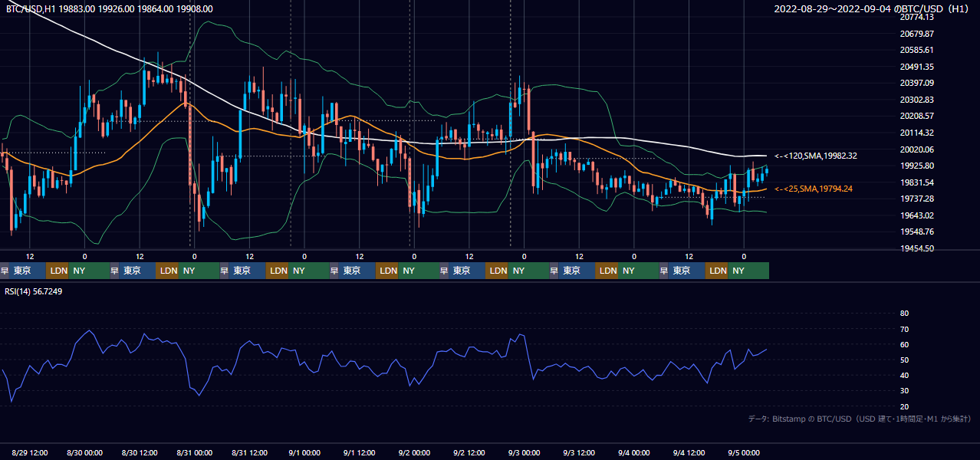Click the Bitstamp data source note
The width and height of the screenshot is (980, 460).
coord(860,419)
